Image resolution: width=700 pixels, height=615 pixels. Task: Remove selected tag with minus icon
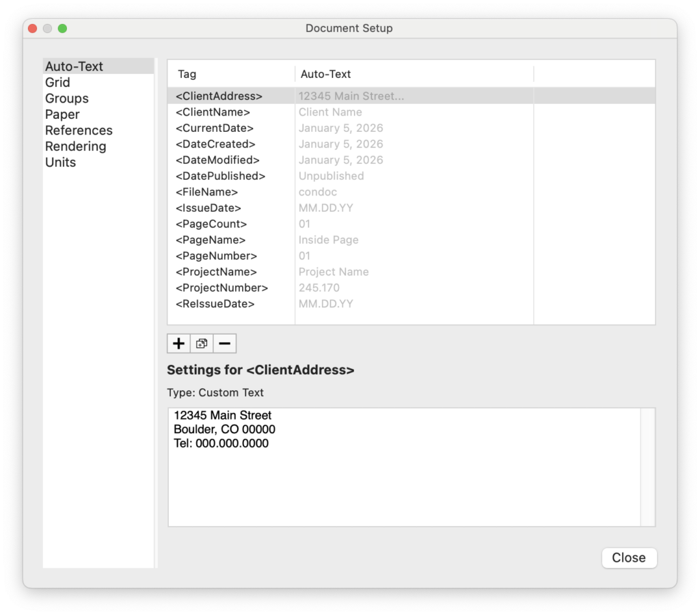(x=224, y=344)
